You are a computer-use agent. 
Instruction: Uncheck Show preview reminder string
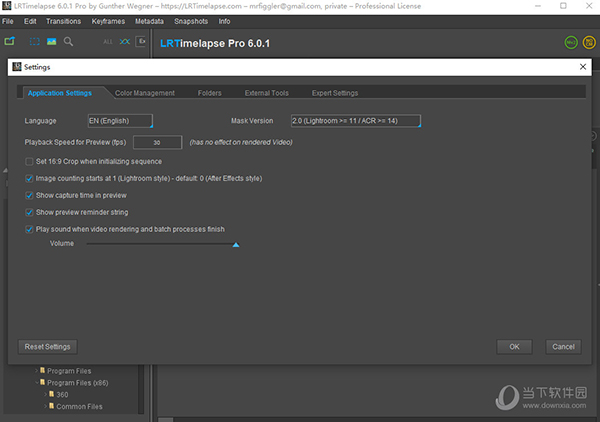[x=29, y=212]
